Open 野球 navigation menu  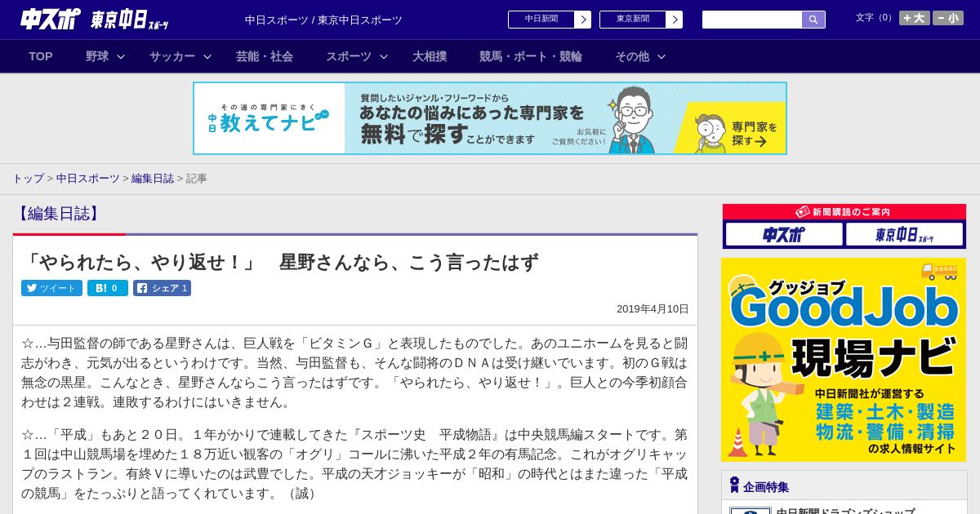click(97, 56)
